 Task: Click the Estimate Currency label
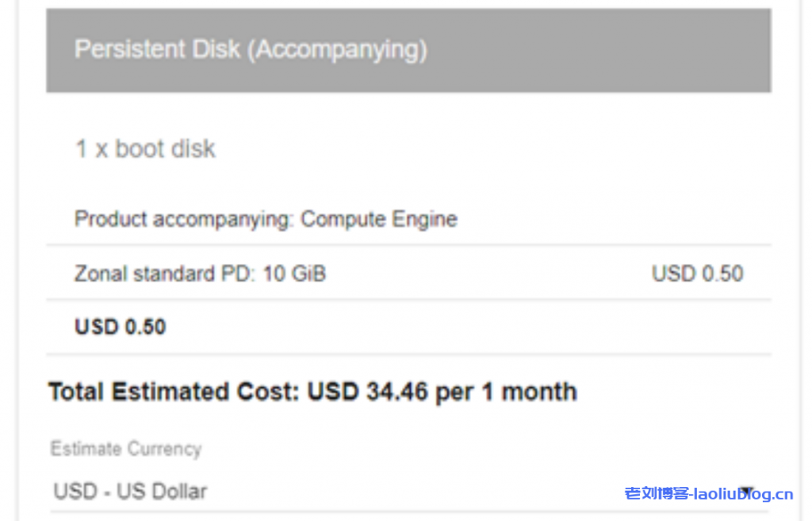pos(125,449)
